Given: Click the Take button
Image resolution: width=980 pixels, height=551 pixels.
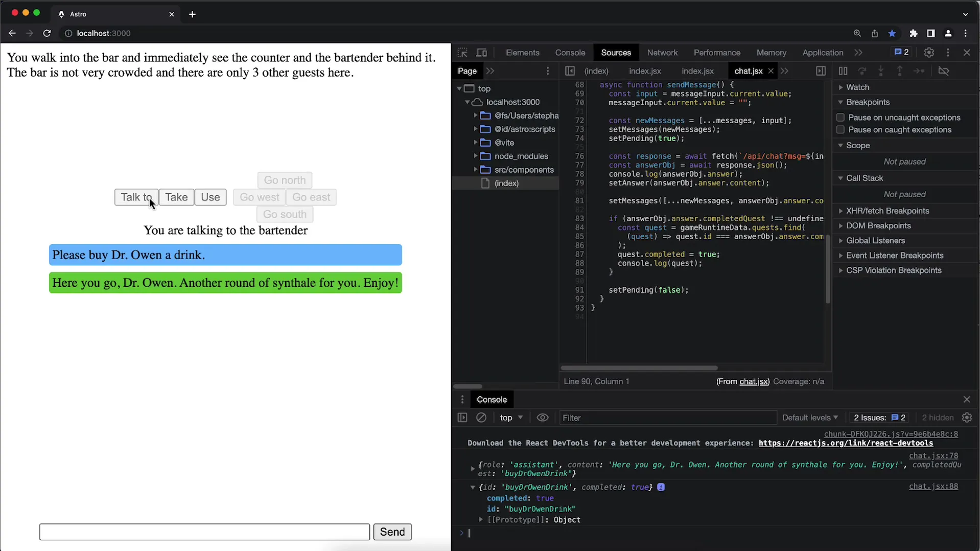Looking at the screenshot, I should (176, 197).
